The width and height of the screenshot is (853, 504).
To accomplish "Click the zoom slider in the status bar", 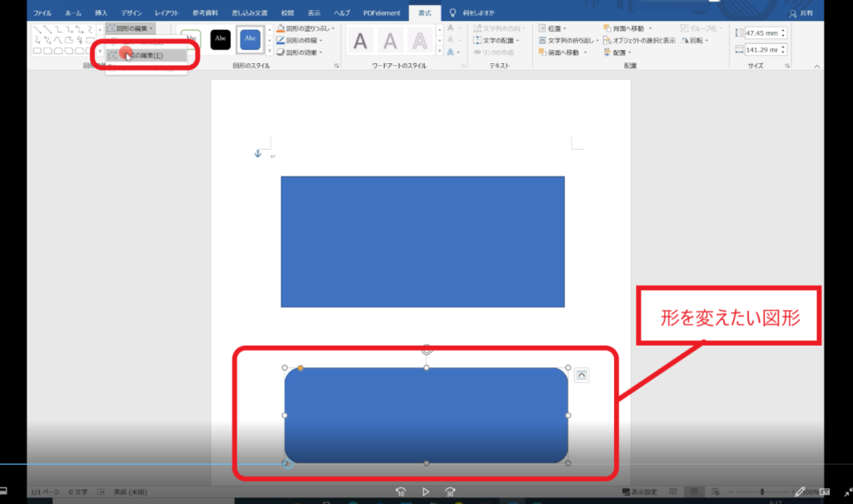I will [761, 492].
